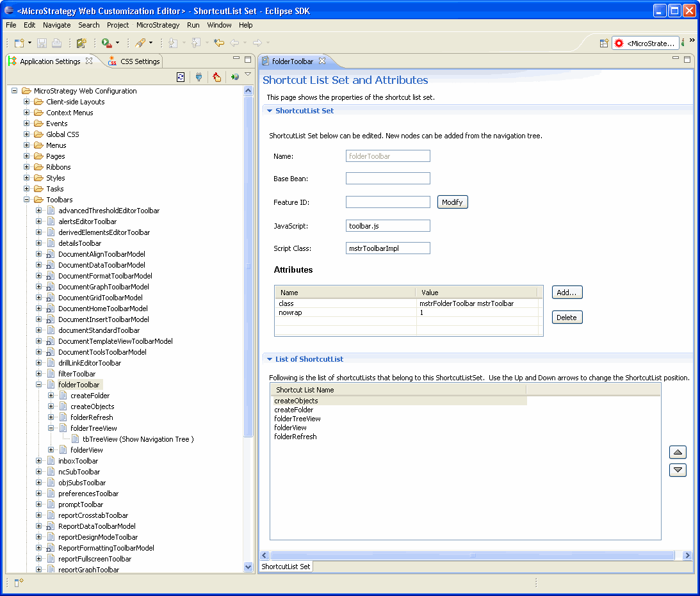Select the ShortcutList Set bottom tab
The height and width of the screenshot is (596, 700).
[286, 567]
